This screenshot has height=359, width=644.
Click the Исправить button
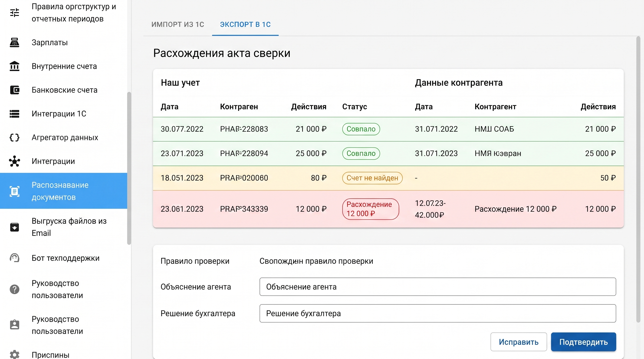(x=519, y=342)
